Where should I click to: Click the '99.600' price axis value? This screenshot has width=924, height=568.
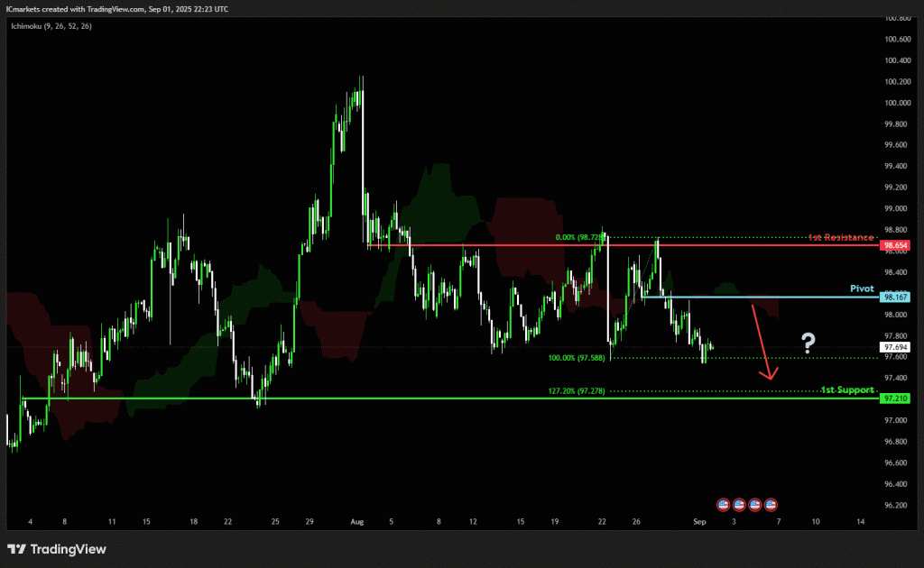(898, 145)
